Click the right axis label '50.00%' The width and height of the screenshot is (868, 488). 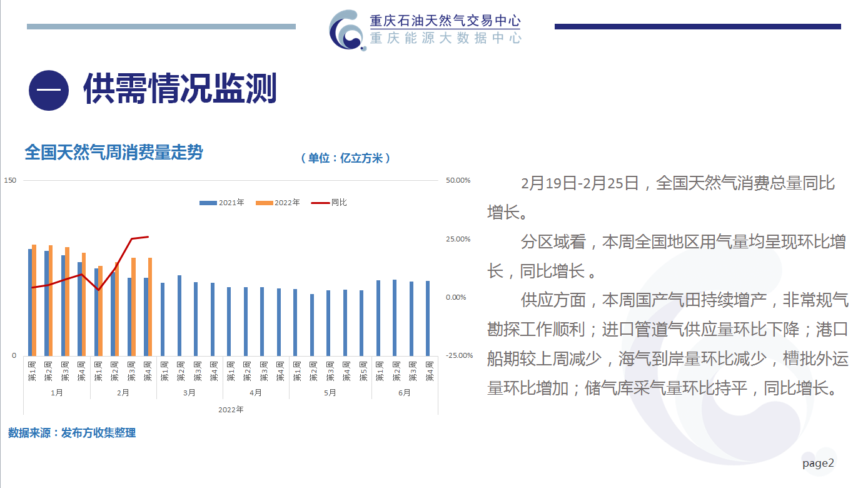458,180
